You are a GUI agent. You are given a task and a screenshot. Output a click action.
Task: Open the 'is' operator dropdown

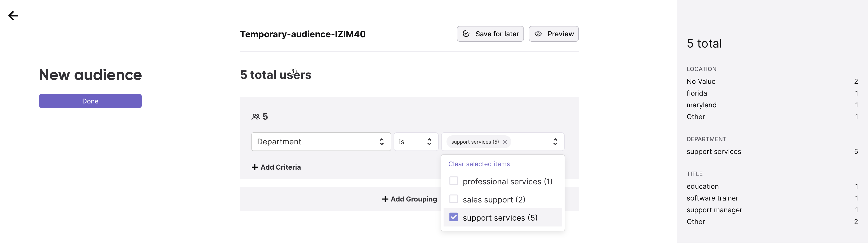[x=416, y=141]
